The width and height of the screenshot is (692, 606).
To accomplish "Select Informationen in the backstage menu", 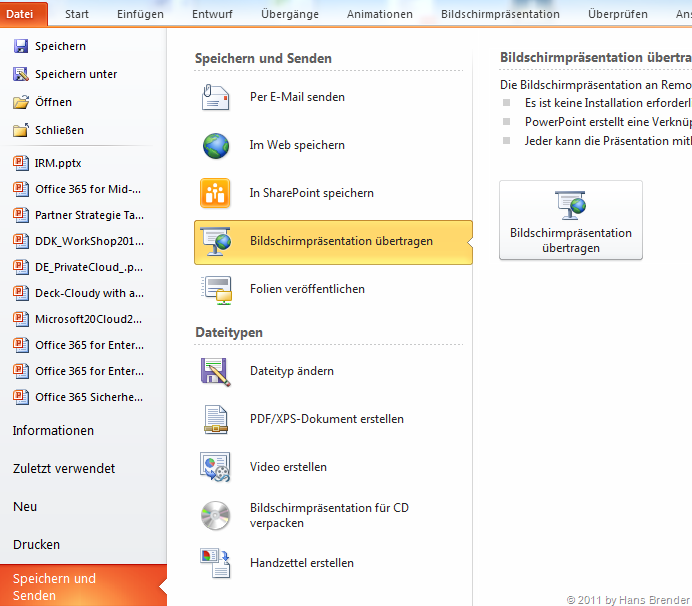I will click(53, 431).
